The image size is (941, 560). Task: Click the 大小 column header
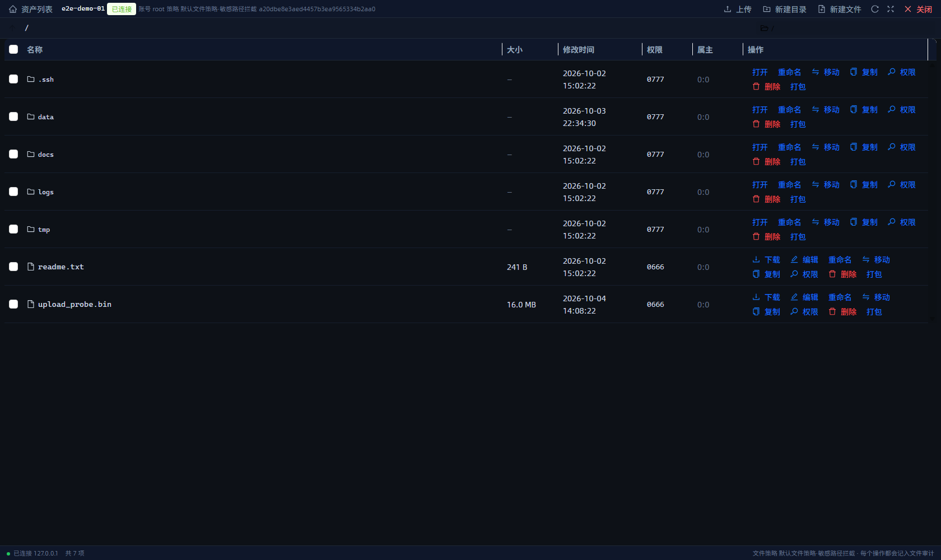click(515, 50)
